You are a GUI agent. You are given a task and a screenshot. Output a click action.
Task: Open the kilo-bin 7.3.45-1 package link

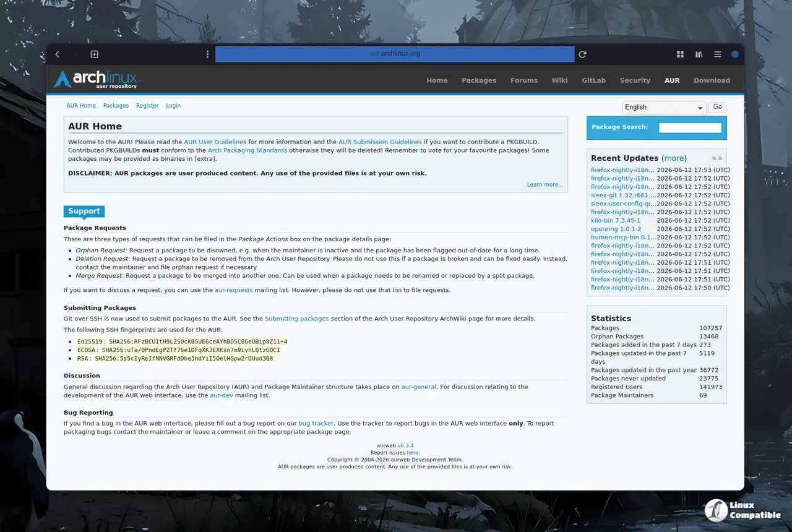click(x=616, y=220)
